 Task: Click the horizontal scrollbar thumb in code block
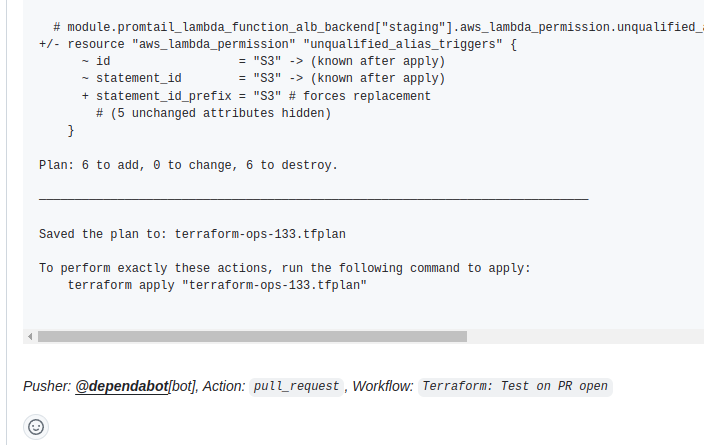252,336
